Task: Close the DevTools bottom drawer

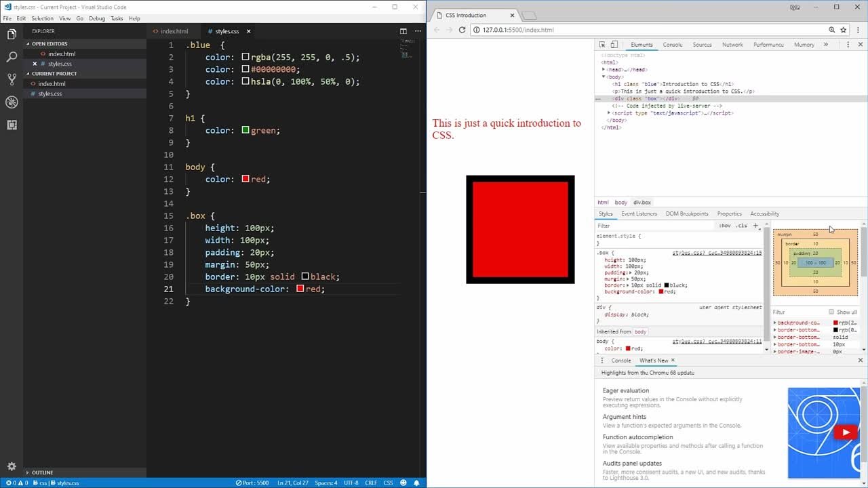Action: (x=861, y=361)
